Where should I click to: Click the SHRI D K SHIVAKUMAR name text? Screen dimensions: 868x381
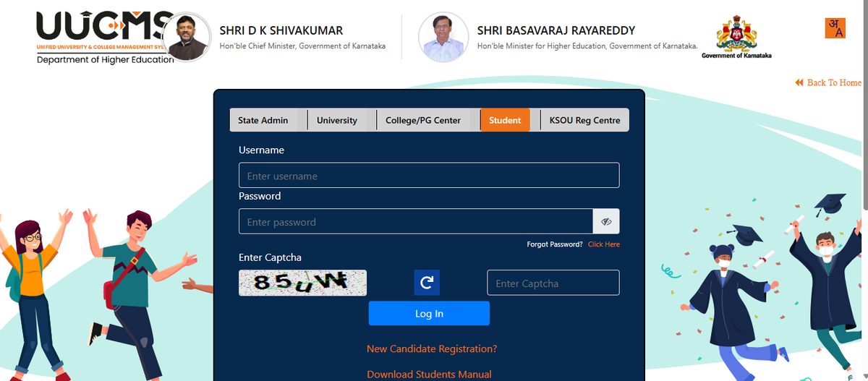pos(281,30)
